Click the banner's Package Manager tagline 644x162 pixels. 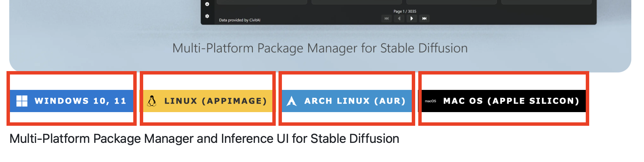click(320, 48)
